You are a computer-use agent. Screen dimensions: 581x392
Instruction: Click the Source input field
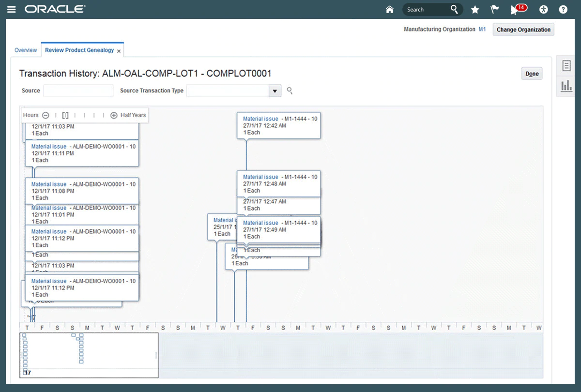click(x=78, y=90)
